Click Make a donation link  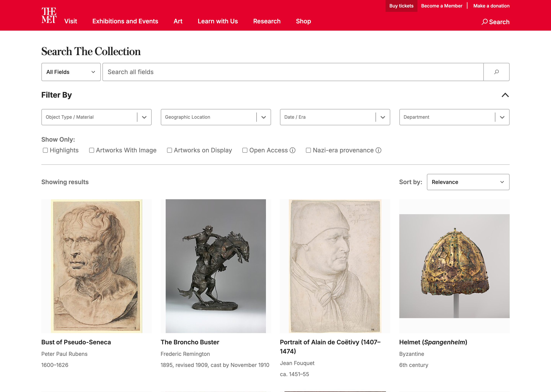pos(491,6)
